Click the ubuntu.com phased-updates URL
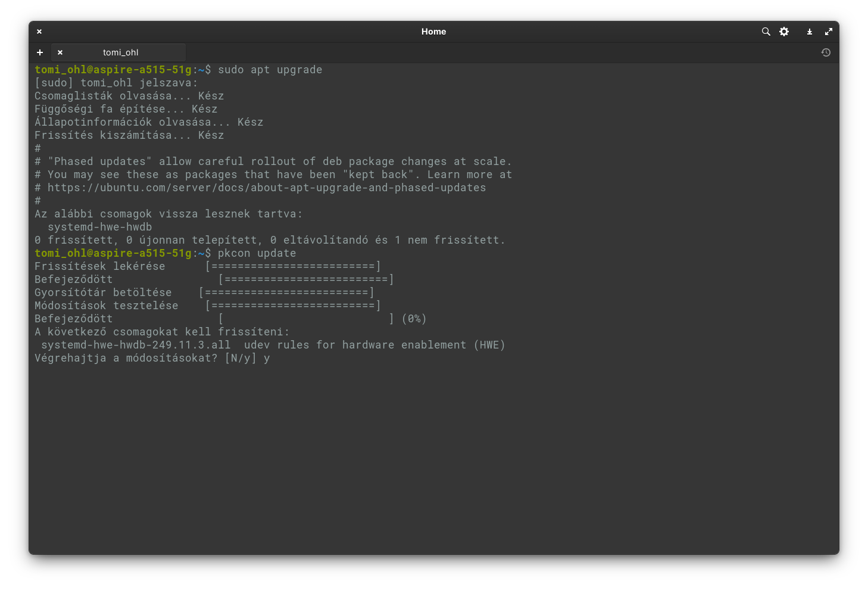The height and width of the screenshot is (591, 868). click(267, 188)
